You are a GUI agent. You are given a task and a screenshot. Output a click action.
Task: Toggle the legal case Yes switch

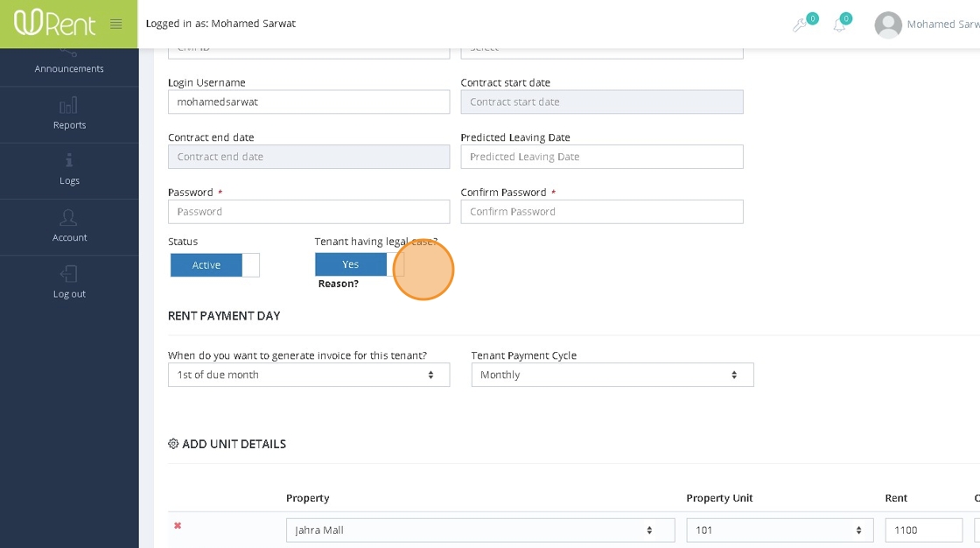359,264
